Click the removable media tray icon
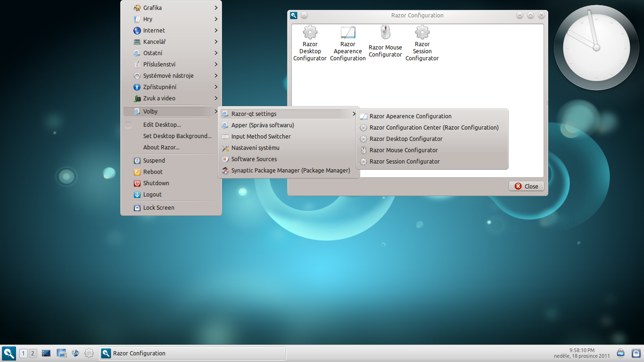 [x=620, y=353]
